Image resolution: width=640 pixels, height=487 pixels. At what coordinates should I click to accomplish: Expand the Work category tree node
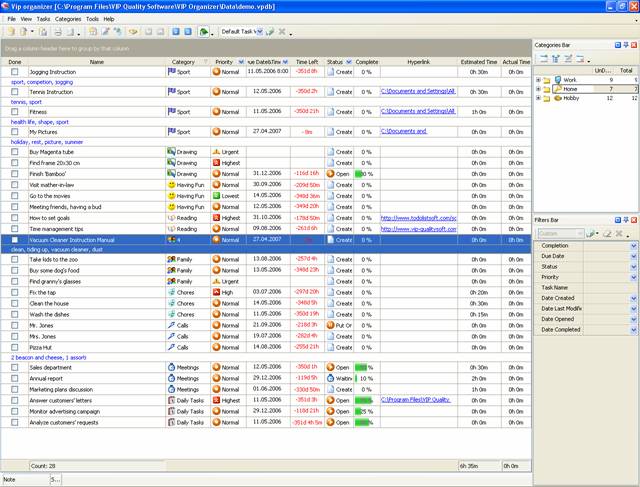539,80
